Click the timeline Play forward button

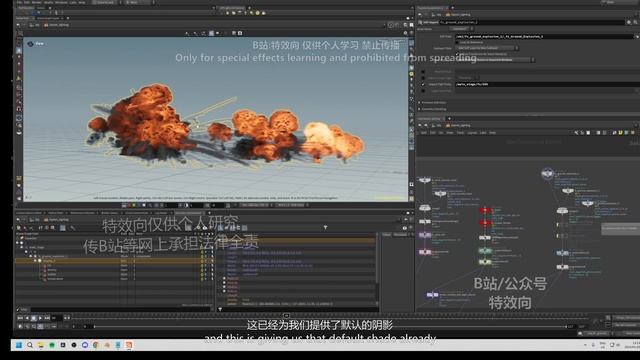click(40, 318)
